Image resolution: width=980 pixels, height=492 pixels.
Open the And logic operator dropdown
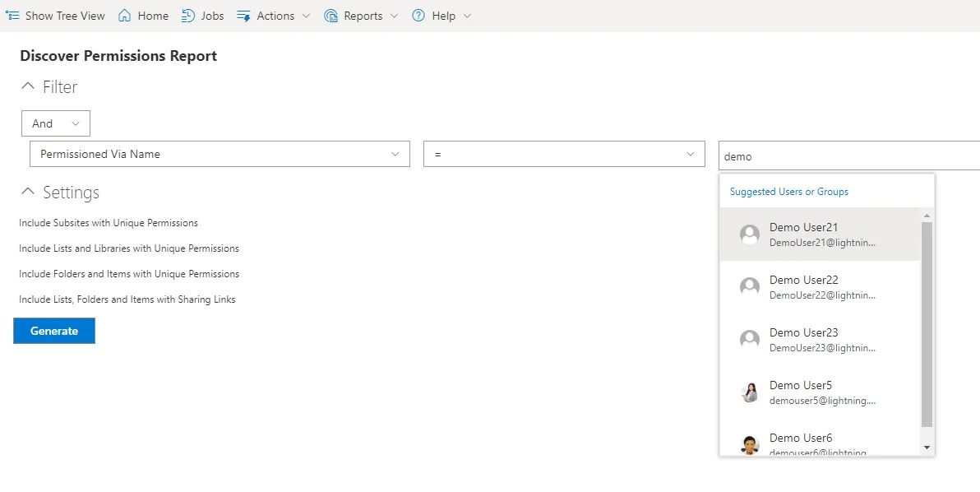[55, 123]
